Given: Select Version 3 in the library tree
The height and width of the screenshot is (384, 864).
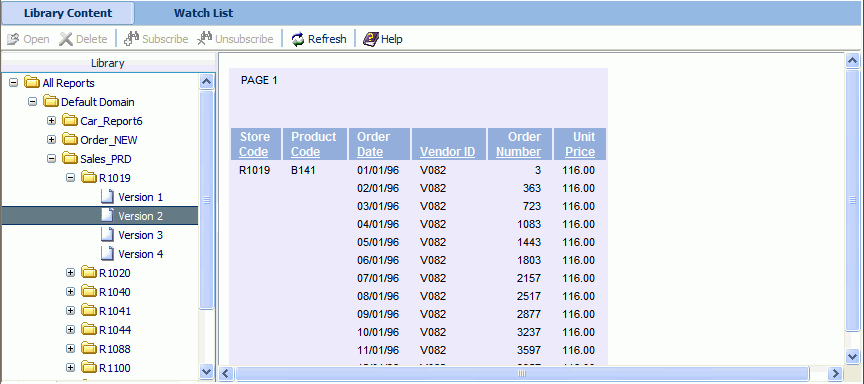Looking at the screenshot, I should [141, 235].
